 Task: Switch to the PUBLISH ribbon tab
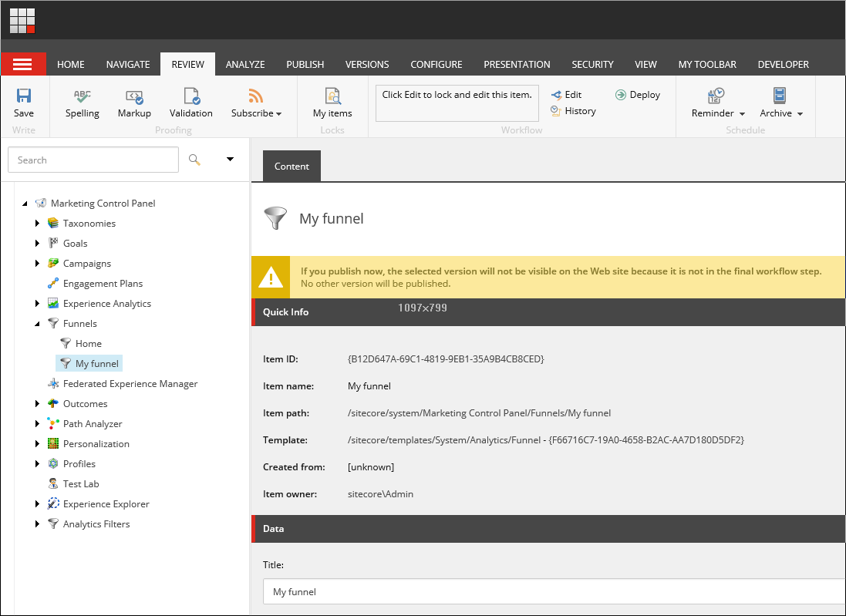(305, 64)
